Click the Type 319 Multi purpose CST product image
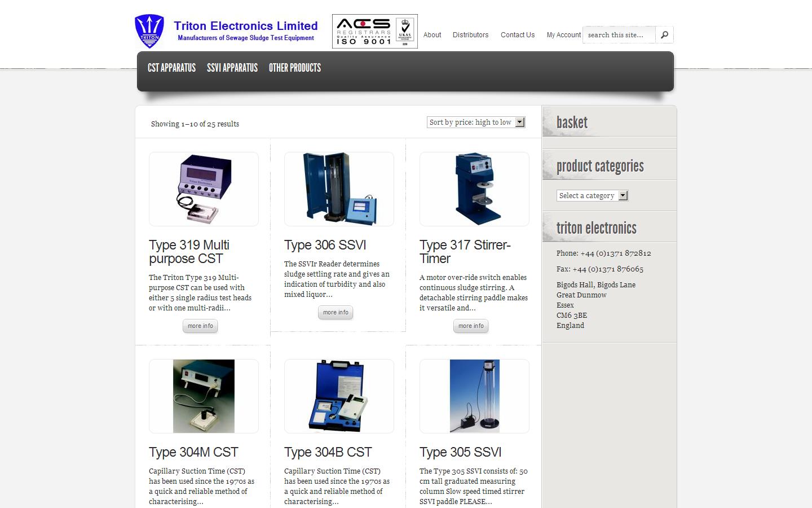The width and height of the screenshot is (812, 508). [x=204, y=189]
